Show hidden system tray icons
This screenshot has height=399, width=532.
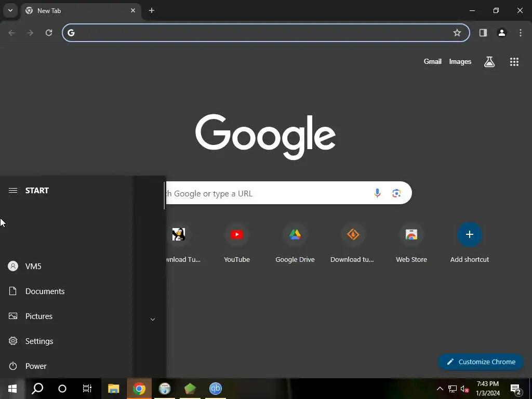point(440,389)
